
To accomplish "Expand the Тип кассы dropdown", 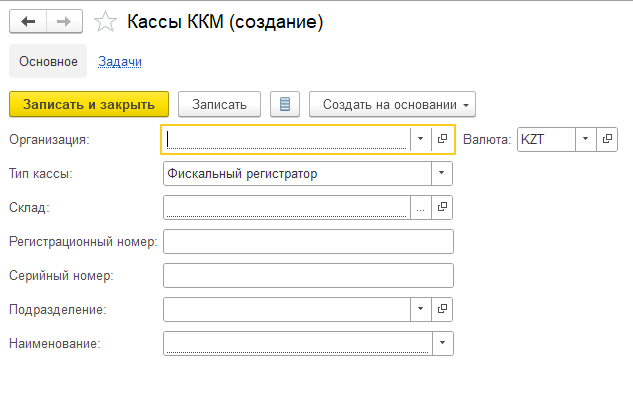I will click(x=442, y=173).
